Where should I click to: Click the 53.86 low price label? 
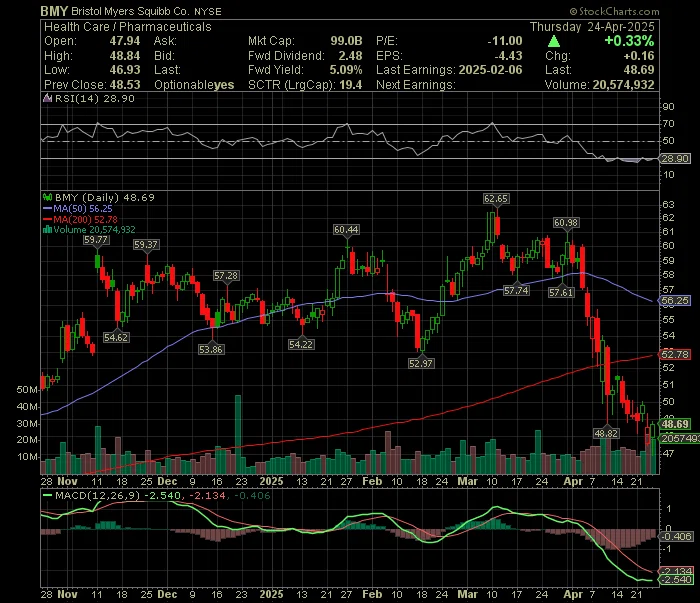coord(211,349)
